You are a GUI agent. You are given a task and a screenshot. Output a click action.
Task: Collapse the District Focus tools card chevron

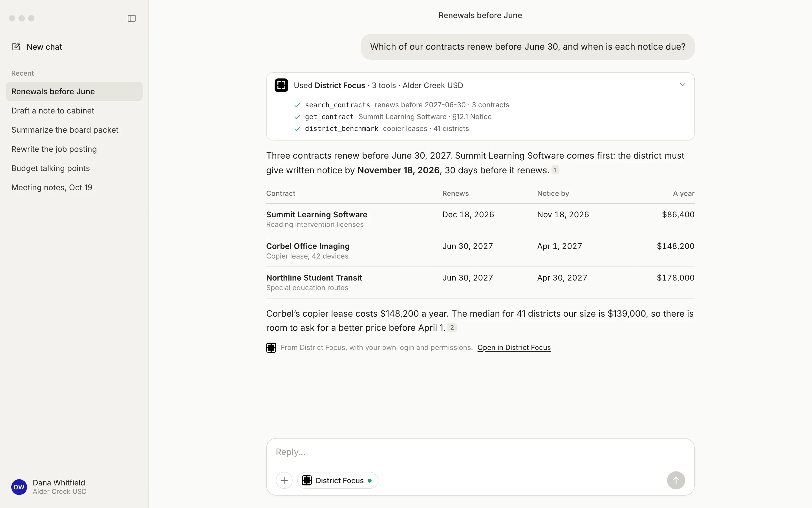(x=682, y=85)
